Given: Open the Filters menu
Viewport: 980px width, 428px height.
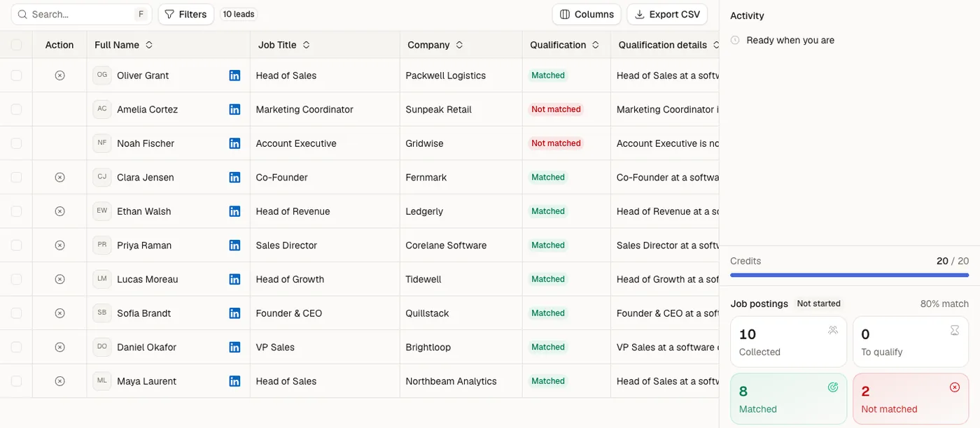Looking at the screenshot, I should pos(186,14).
